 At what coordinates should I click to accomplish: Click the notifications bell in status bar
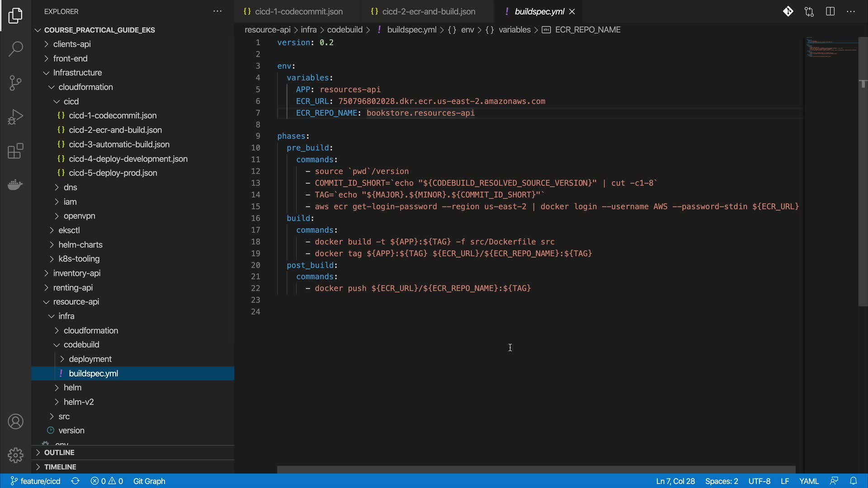853,481
